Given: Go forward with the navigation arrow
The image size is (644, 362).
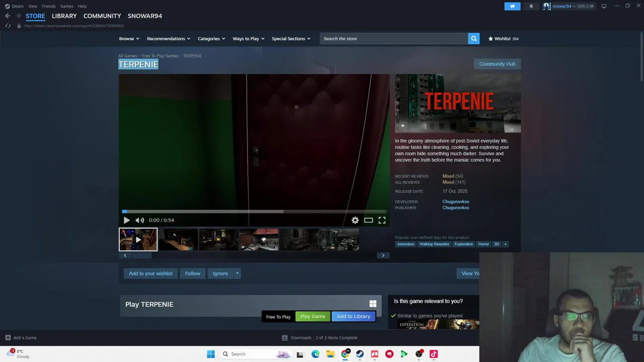Looking at the screenshot, I should 18,16.
